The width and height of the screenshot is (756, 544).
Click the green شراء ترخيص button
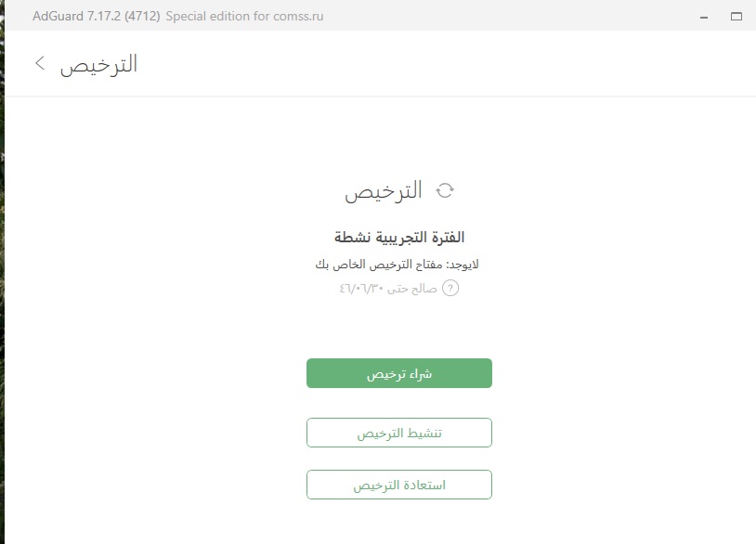pyautogui.click(x=399, y=373)
